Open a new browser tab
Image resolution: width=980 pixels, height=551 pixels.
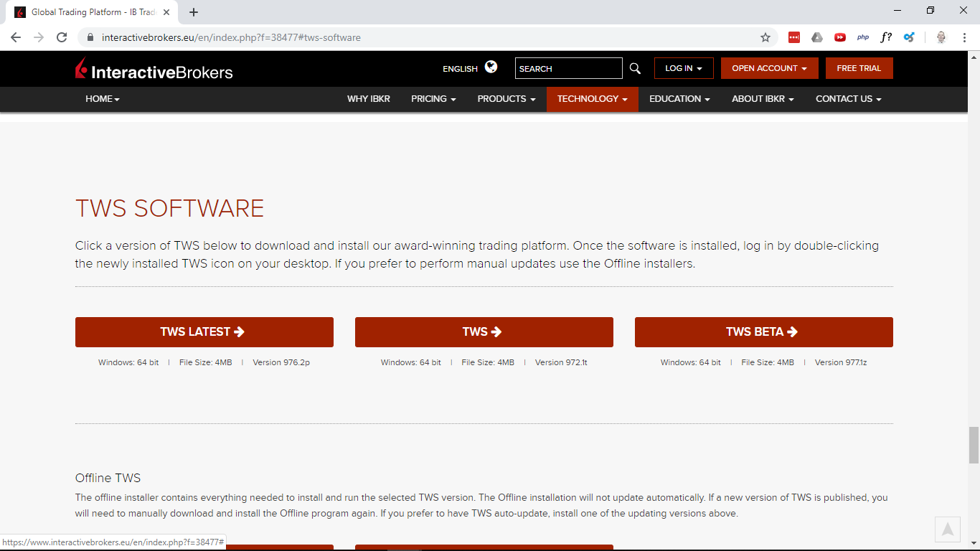(194, 12)
